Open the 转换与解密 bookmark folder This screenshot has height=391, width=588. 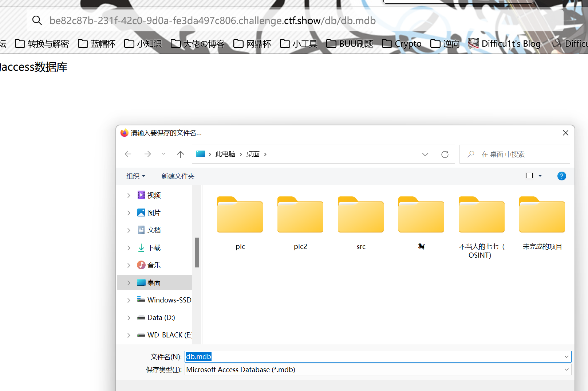[42, 44]
